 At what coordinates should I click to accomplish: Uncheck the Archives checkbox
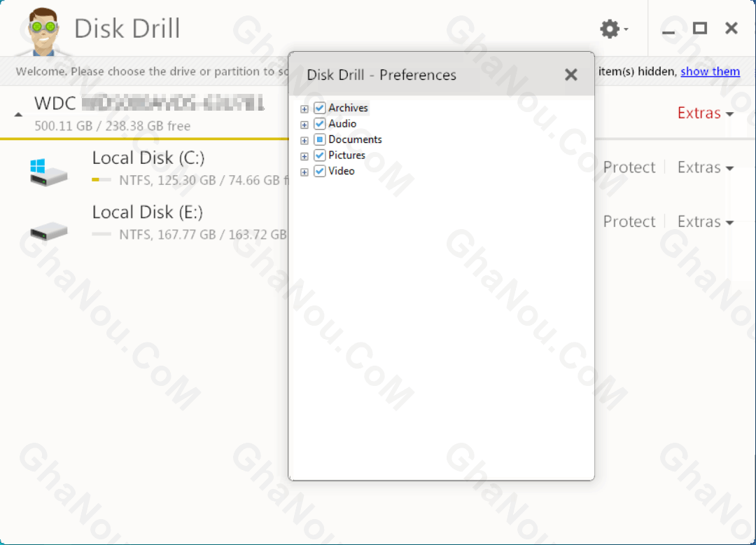click(x=319, y=108)
